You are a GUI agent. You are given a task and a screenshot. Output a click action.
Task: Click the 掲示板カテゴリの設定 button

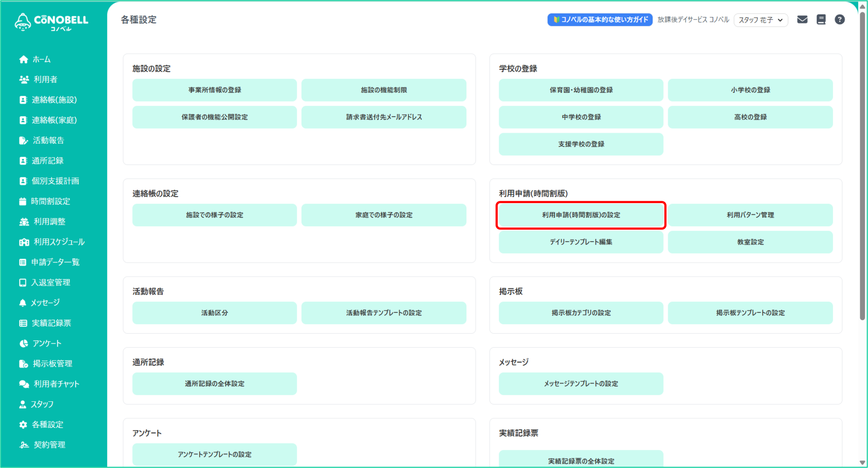pyautogui.click(x=581, y=313)
